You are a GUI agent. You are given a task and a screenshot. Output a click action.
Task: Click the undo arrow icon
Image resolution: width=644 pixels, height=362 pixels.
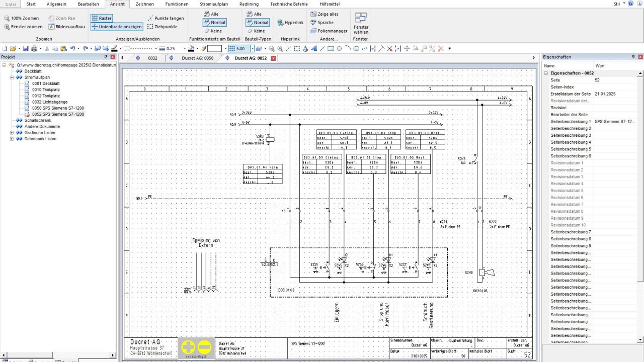pyautogui.click(x=73, y=49)
